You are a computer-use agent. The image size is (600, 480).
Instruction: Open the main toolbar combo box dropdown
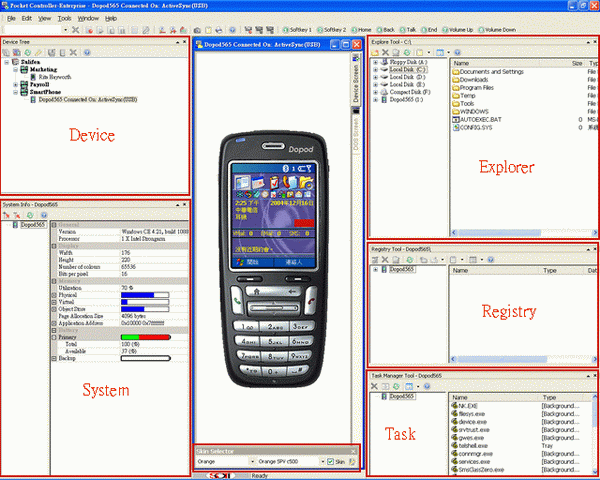pyautogui.click(x=65, y=29)
